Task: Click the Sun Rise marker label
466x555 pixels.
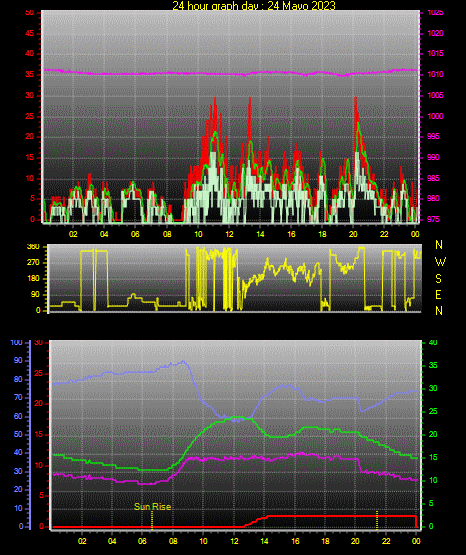Action: pos(153,507)
